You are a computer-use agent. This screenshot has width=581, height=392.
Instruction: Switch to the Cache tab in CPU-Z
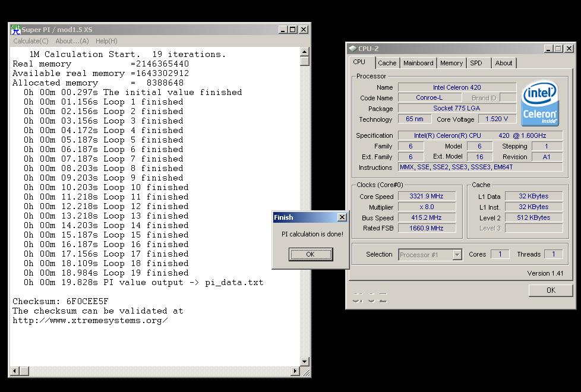click(x=387, y=63)
